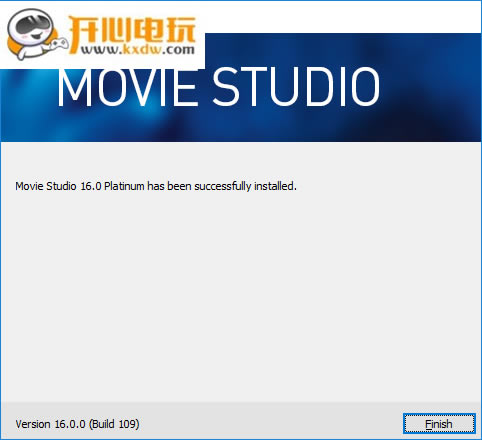Click the empty gray panel area
The image size is (482, 440).
241,293
